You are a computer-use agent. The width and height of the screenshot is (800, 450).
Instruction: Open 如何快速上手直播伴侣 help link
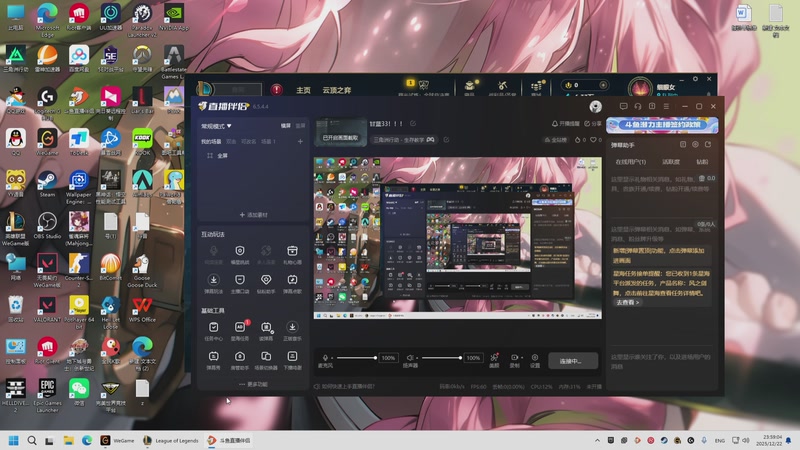point(345,386)
